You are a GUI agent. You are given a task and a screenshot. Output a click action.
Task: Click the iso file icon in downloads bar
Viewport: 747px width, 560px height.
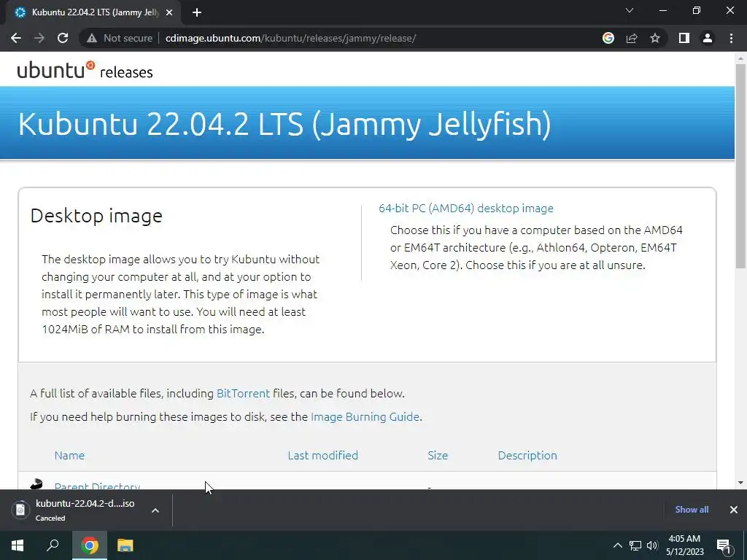coord(20,510)
